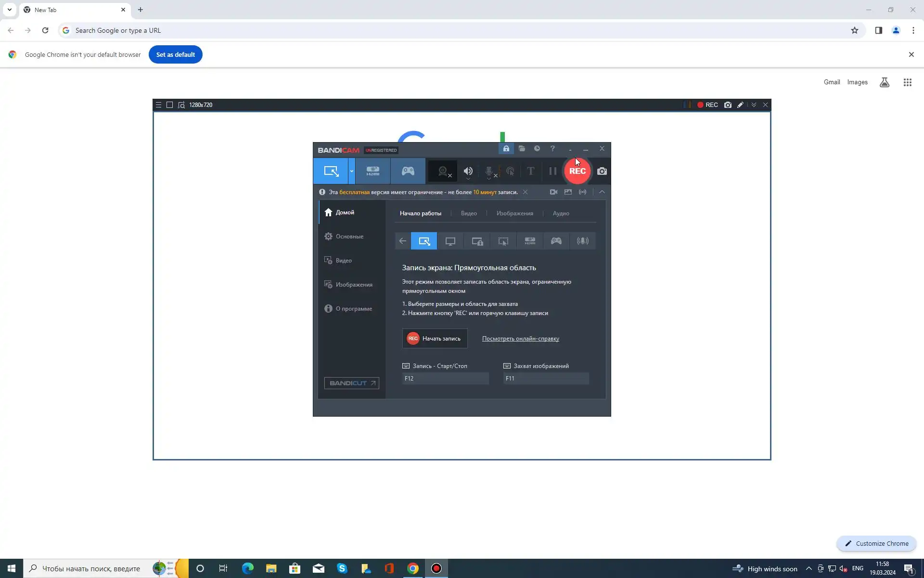The image size is (924, 578).
Task: Open Основные settings in sidebar
Action: (x=349, y=236)
